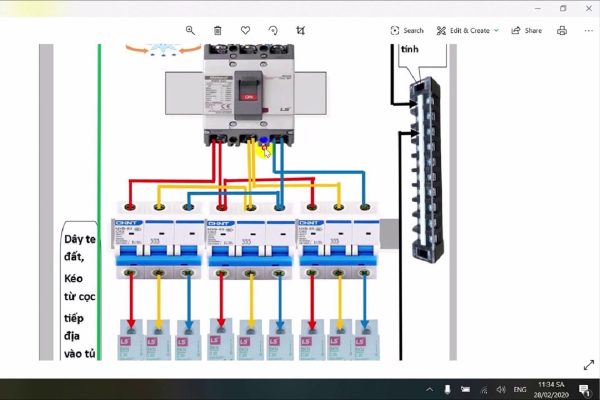
Task: Open the See more ellipsis menu
Action: (x=589, y=31)
